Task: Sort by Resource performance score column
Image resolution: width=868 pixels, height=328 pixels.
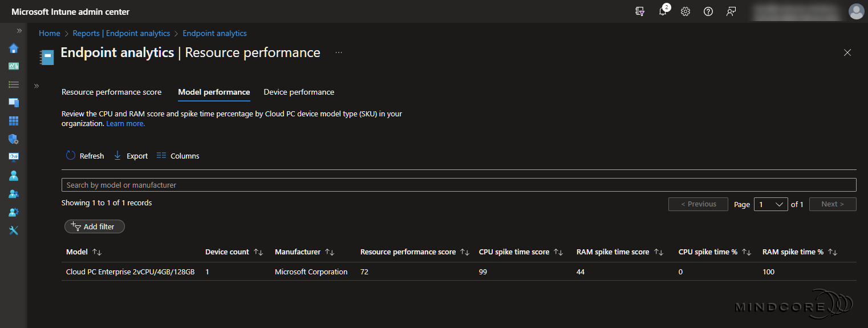Action: point(465,252)
